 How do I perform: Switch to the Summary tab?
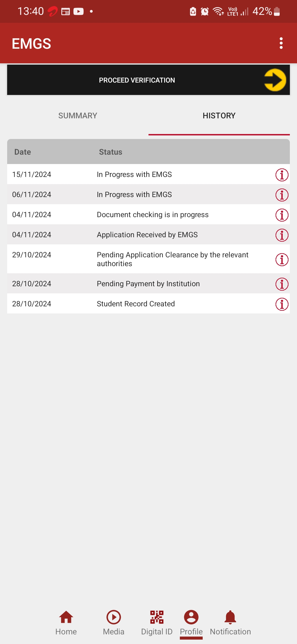tap(78, 116)
